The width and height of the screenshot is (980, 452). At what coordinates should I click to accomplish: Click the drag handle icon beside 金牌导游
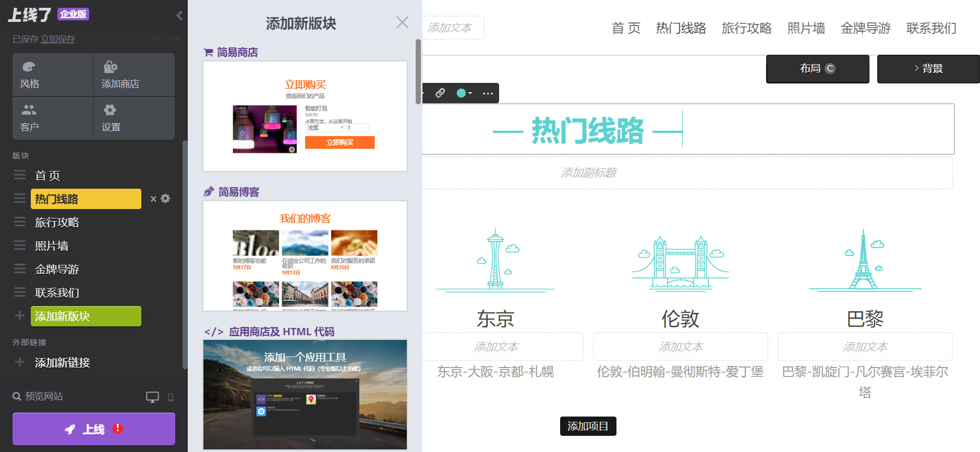coord(20,269)
